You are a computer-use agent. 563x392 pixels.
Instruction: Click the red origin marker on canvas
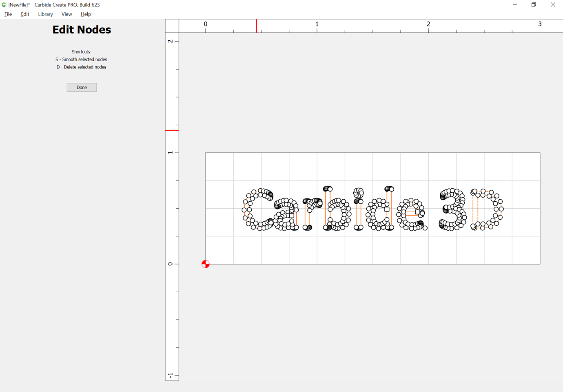click(206, 264)
